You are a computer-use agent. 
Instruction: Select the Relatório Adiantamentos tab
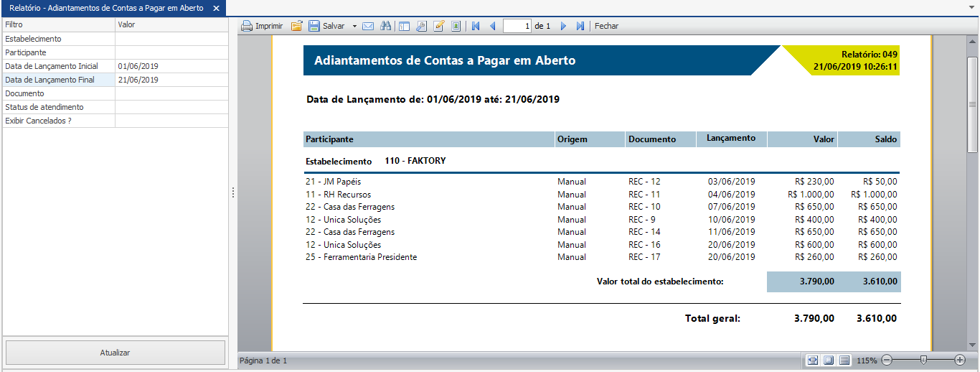pyautogui.click(x=106, y=8)
